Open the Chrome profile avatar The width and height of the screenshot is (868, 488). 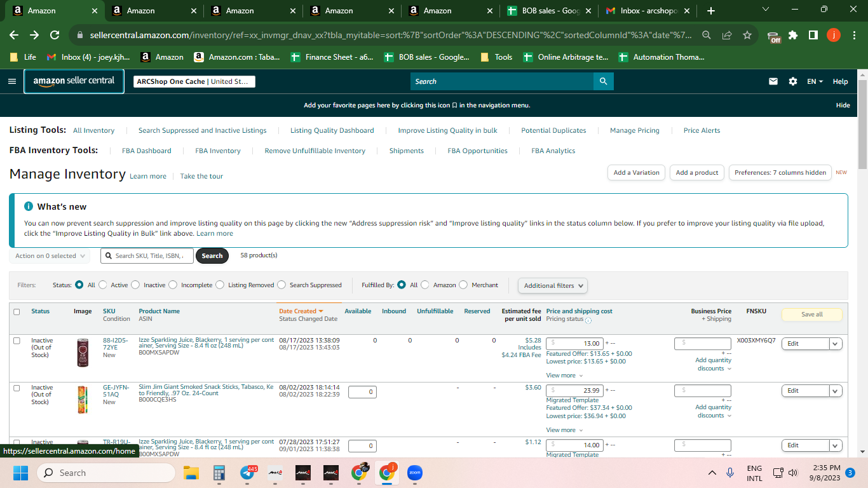pos(834,35)
